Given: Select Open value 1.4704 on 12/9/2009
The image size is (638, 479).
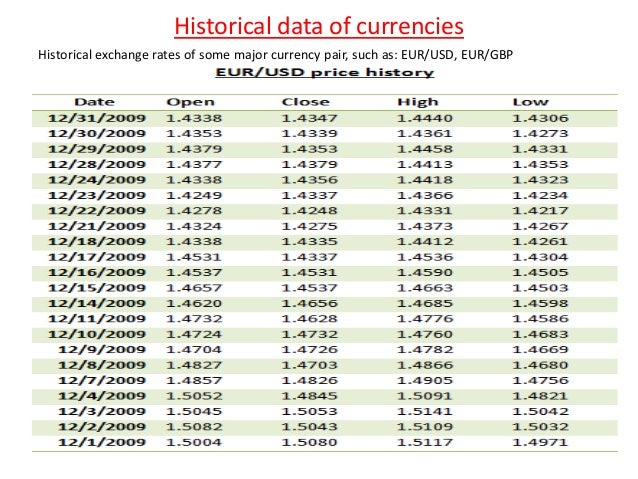Looking at the screenshot, I should (194, 350).
